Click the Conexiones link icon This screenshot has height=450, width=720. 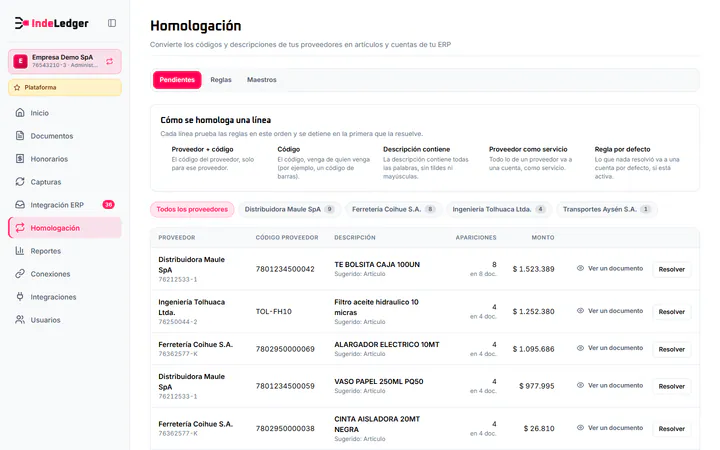[x=20, y=274]
